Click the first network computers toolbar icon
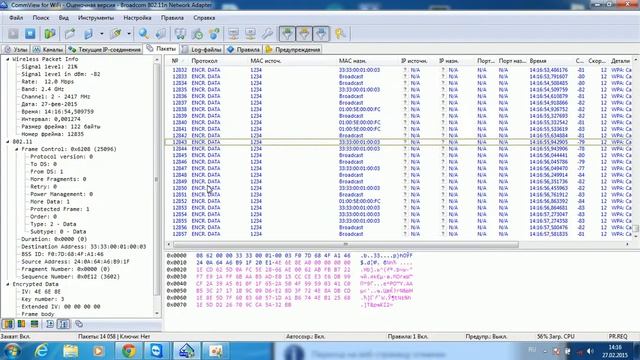Screen dimensions: 640x360 coord(233,34)
